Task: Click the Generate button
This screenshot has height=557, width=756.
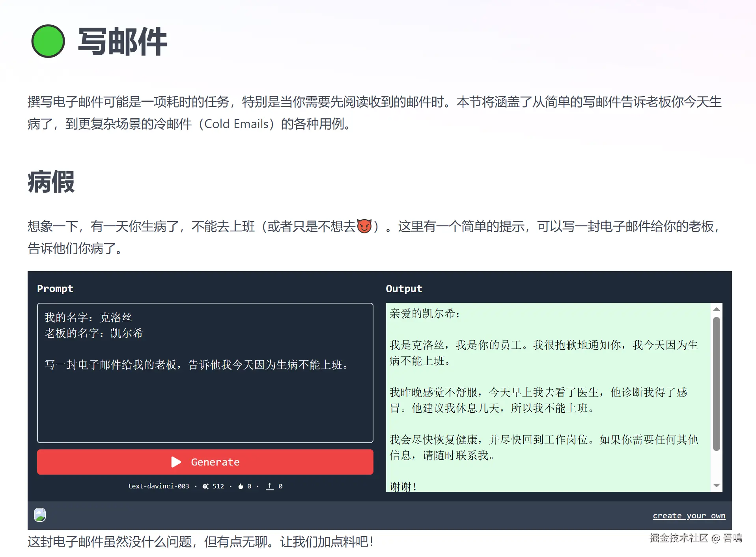Action: tap(205, 462)
